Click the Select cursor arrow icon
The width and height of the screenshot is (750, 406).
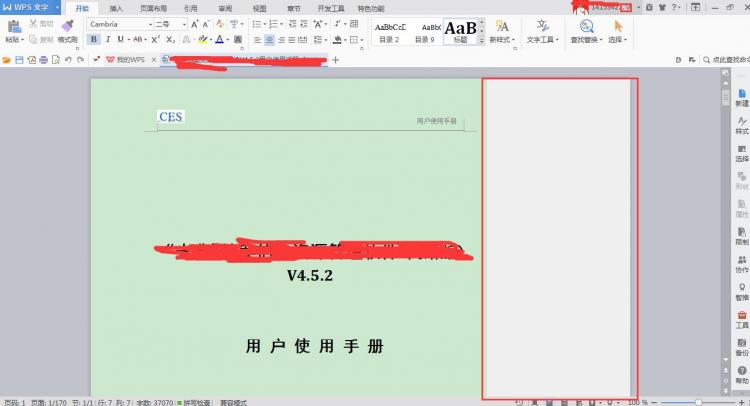pyautogui.click(x=618, y=26)
